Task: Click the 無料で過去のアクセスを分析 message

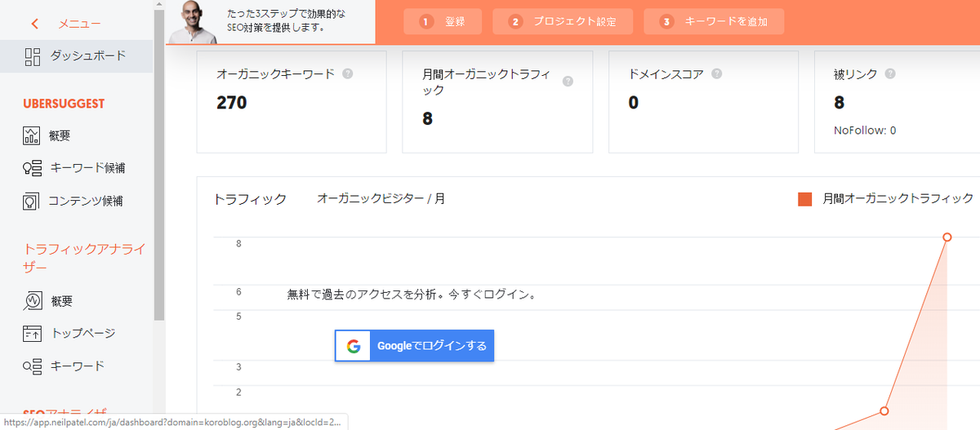Action: coord(412,294)
